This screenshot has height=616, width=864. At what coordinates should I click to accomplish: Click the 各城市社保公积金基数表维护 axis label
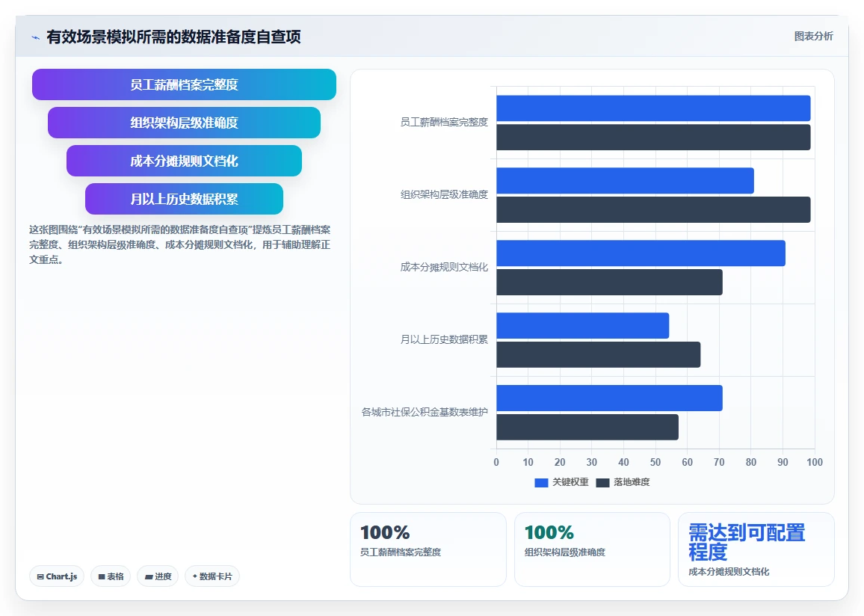tap(425, 412)
